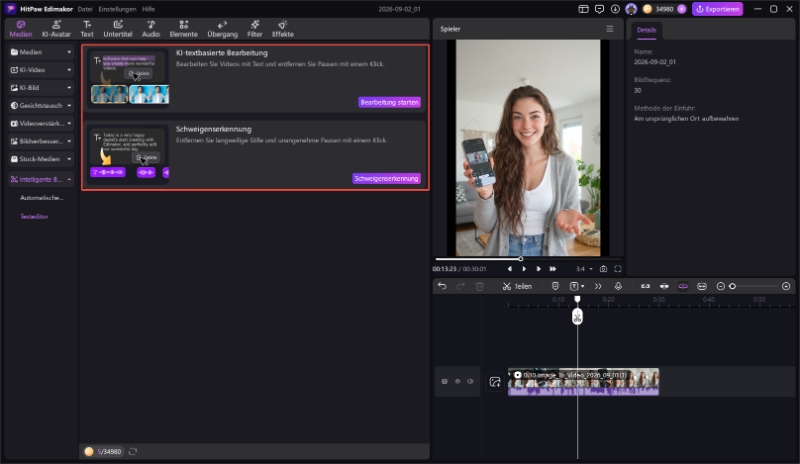Click the plus icon to add coins

pos(681,9)
